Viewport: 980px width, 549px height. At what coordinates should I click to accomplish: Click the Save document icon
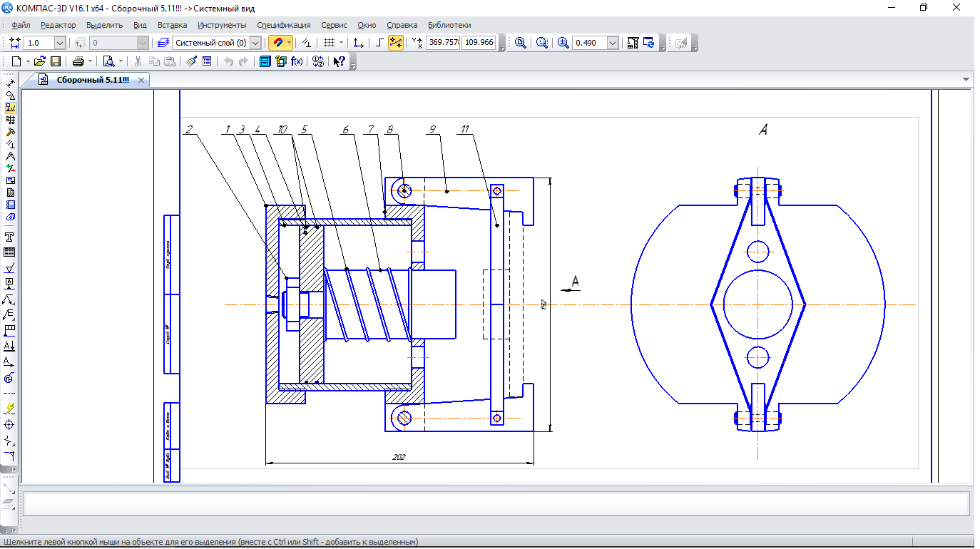56,62
